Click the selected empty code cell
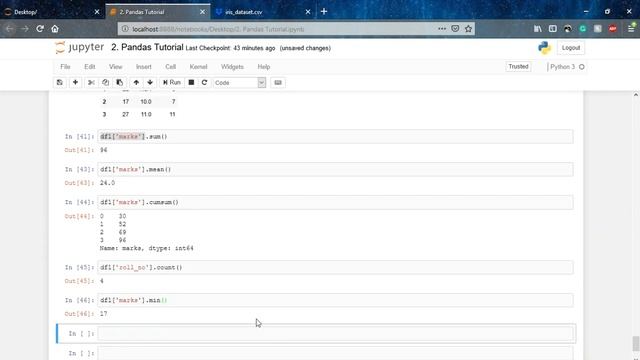Image resolution: width=640 pixels, height=360 pixels. (x=335, y=334)
